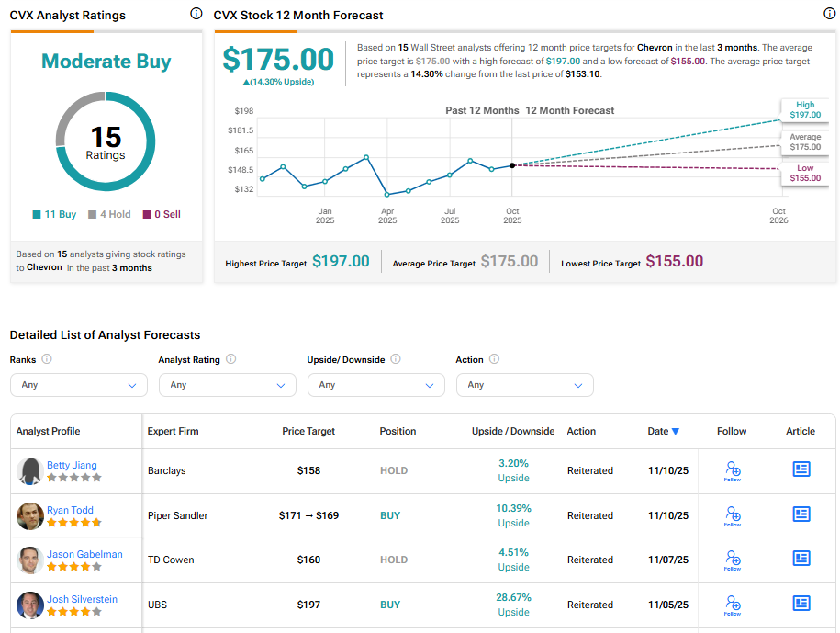Open article icon for Josh Silverstein row

801,604
